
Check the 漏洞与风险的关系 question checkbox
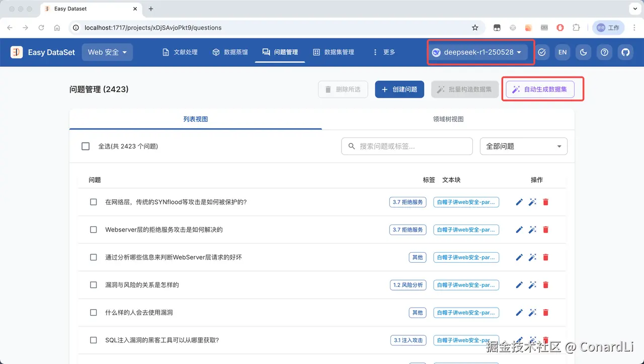[x=94, y=285]
